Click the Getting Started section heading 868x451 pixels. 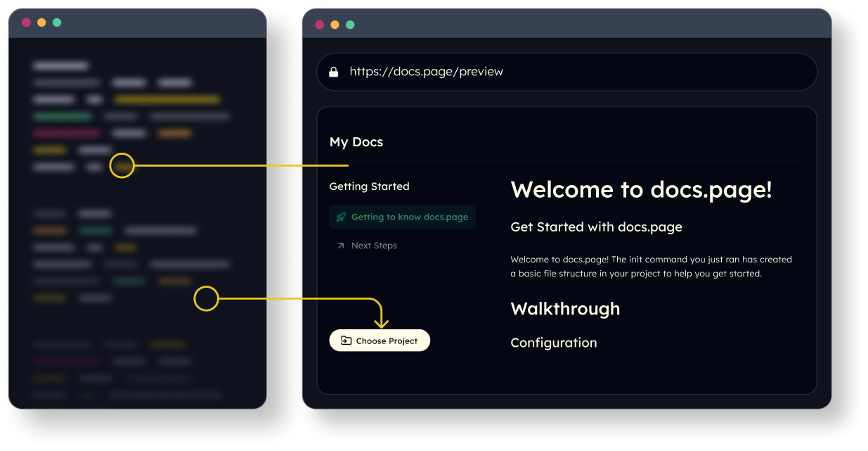coord(369,186)
